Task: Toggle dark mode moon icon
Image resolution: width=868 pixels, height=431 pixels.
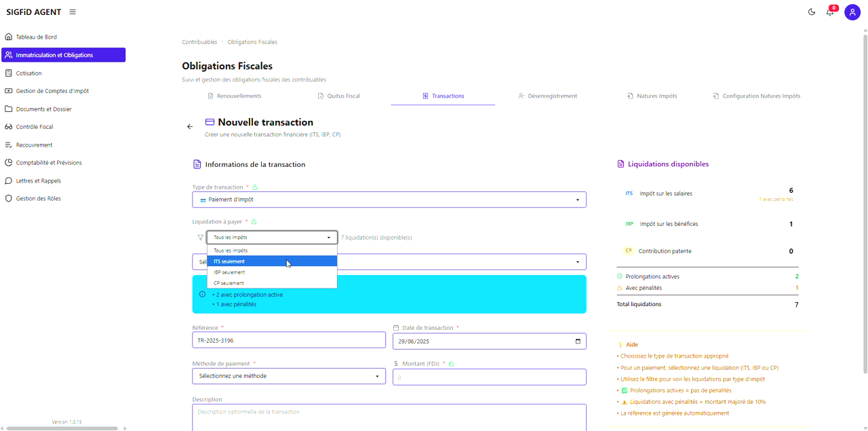Action: 812,12
